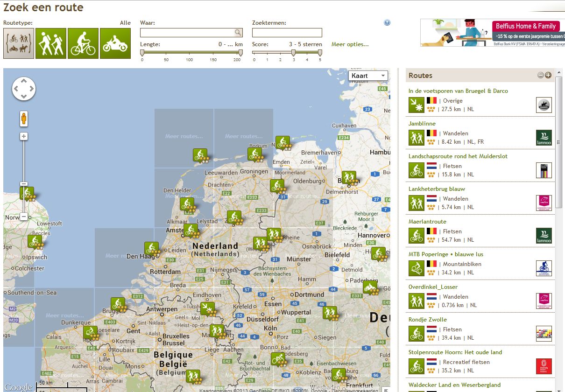Click the Waar location input field
Viewport: 565px width, 392px height.
click(191, 33)
